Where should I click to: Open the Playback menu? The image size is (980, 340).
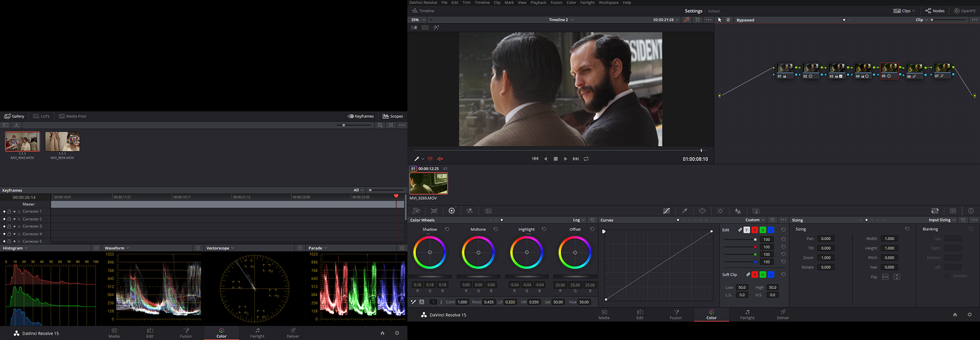tap(538, 3)
